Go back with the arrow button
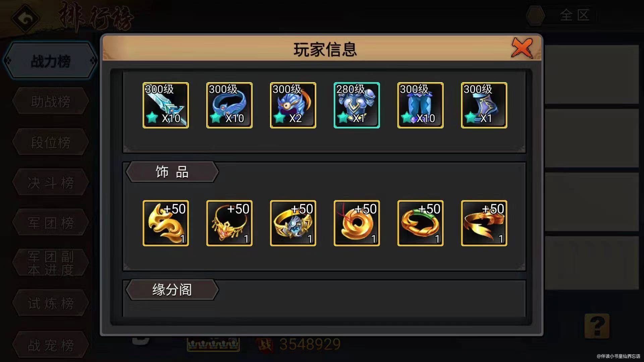 pos(25,18)
